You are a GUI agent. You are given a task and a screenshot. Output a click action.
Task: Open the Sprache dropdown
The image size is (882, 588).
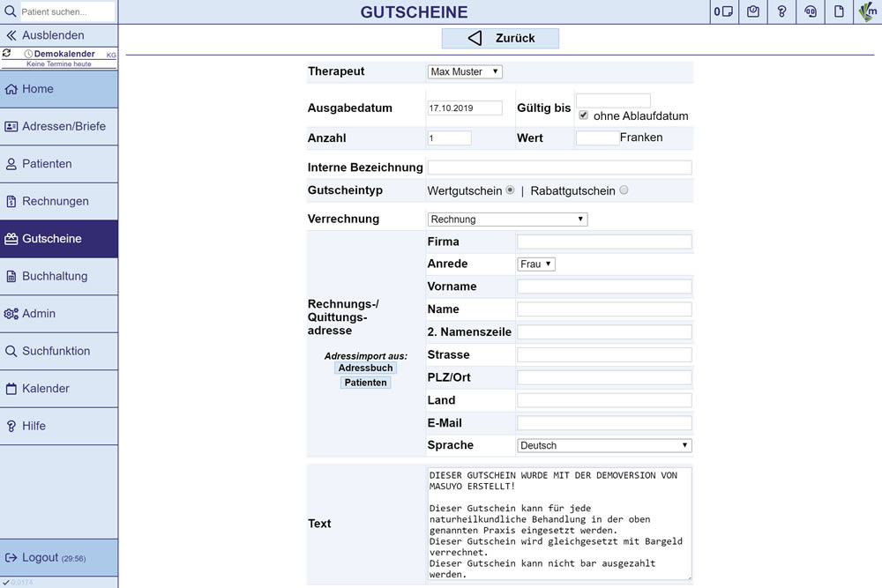tap(604, 446)
